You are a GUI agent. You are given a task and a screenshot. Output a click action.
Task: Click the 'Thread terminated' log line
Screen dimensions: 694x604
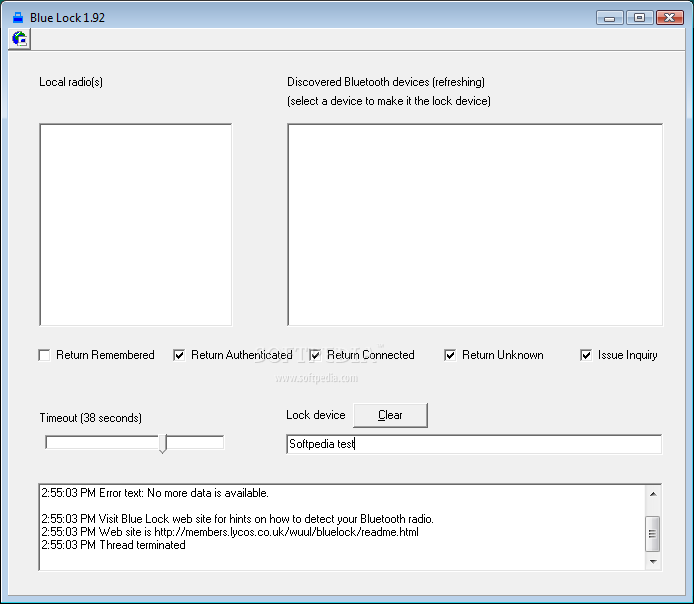point(113,545)
